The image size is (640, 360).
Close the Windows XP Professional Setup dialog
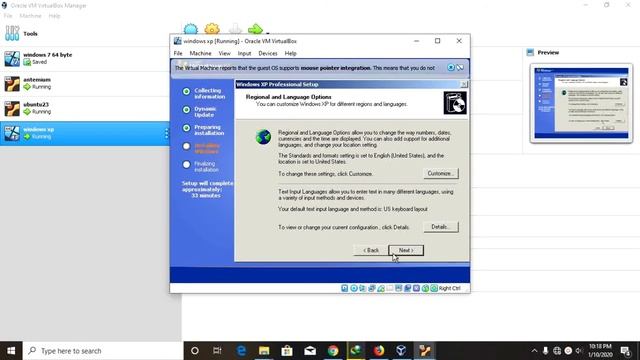464,84
